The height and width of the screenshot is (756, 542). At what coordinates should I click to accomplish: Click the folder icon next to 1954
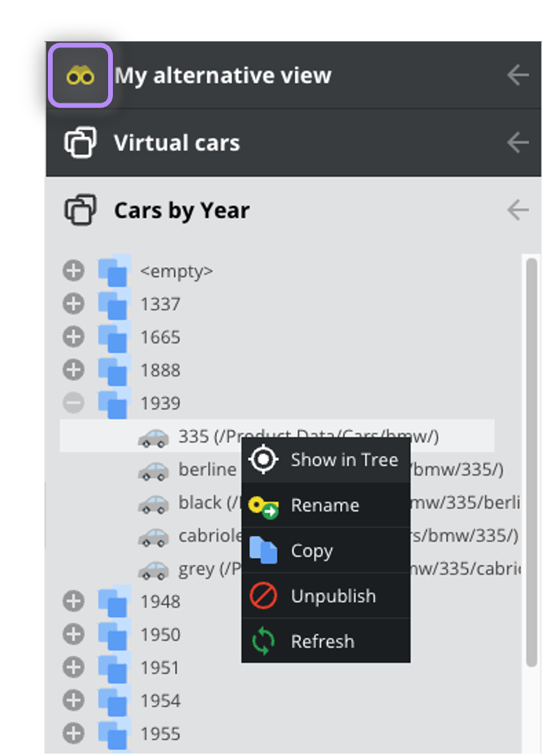click(114, 700)
